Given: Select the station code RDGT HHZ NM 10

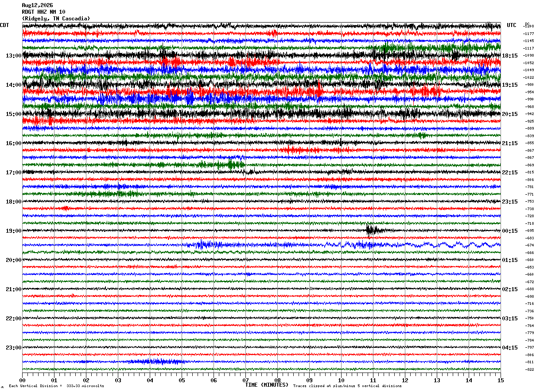Looking at the screenshot, I should (x=43, y=12).
